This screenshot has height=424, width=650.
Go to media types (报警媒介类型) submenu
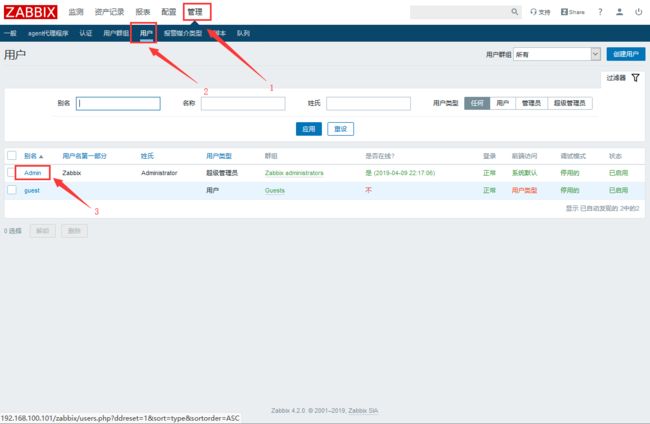tap(183, 33)
